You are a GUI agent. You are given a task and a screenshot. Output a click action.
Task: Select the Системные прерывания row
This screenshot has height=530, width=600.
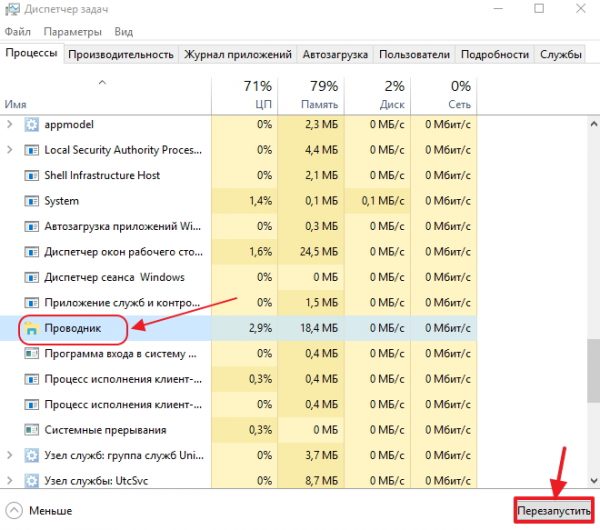pyautogui.click(x=238, y=430)
